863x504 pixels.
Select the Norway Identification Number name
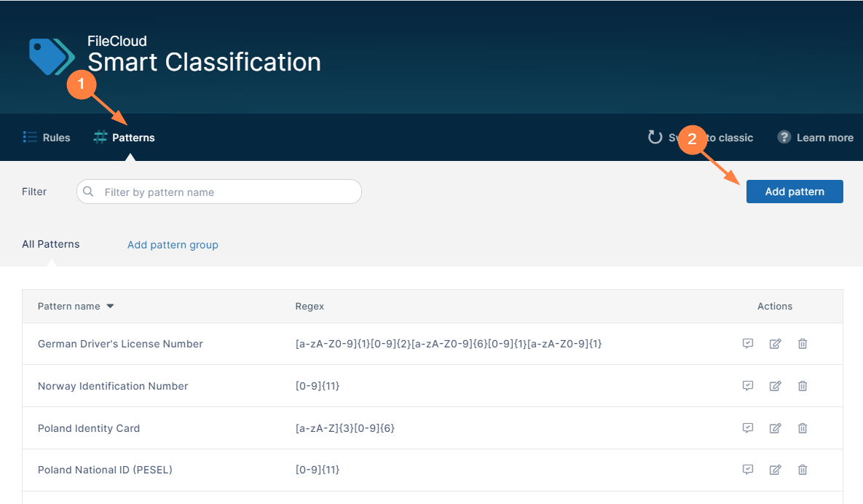pos(113,386)
